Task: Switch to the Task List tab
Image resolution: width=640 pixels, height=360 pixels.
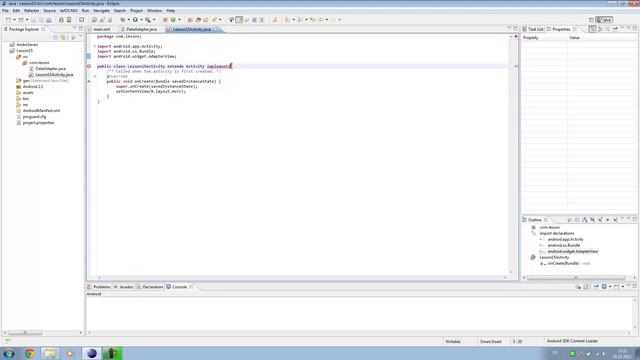Action: (x=533, y=29)
